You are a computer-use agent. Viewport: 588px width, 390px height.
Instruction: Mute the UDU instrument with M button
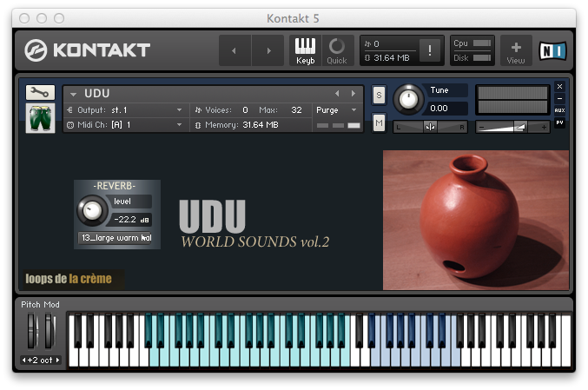[379, 123]
